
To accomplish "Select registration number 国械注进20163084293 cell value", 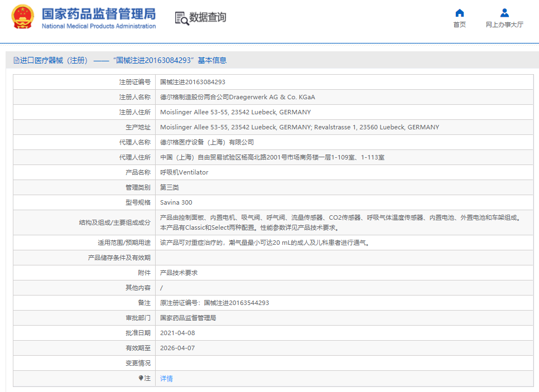I will coord(192,82).
